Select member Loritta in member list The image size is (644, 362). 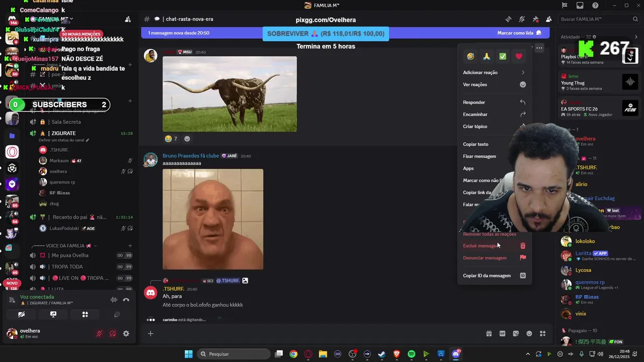click(599, 256)
